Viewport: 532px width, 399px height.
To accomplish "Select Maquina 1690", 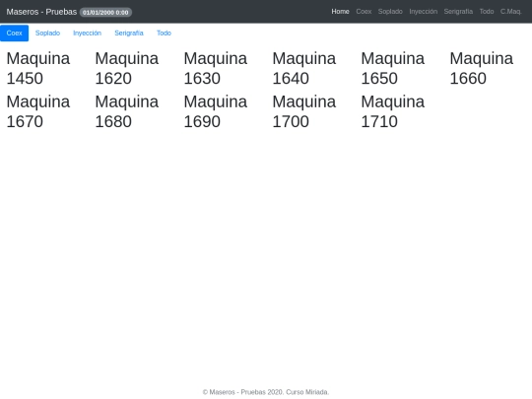I will click(216, 111).
